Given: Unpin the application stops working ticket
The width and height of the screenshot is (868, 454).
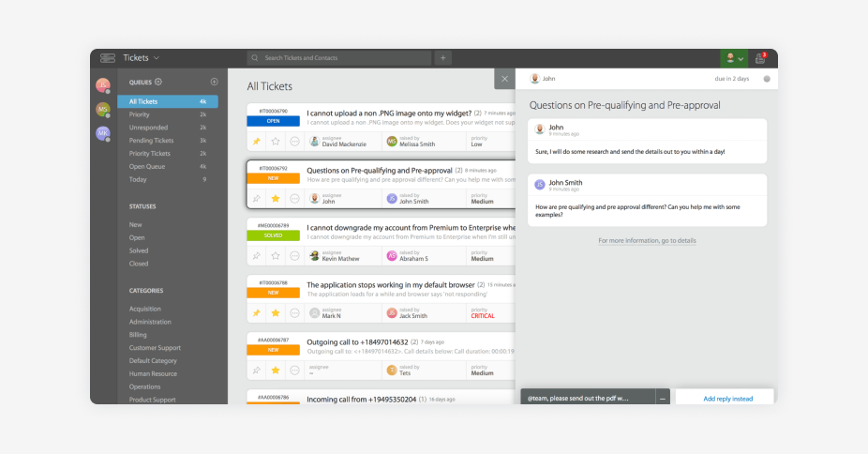Looking at the screenshot, I should coord(256,313).
